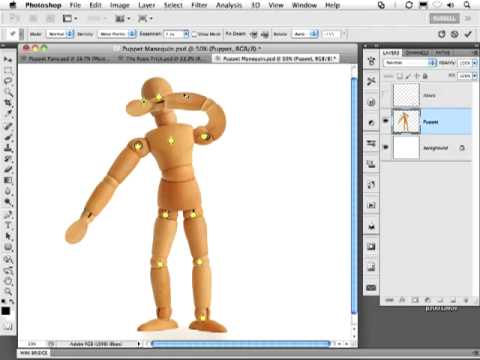Hide the Background layer using its eye
The image size is (480, 360).
386,147
